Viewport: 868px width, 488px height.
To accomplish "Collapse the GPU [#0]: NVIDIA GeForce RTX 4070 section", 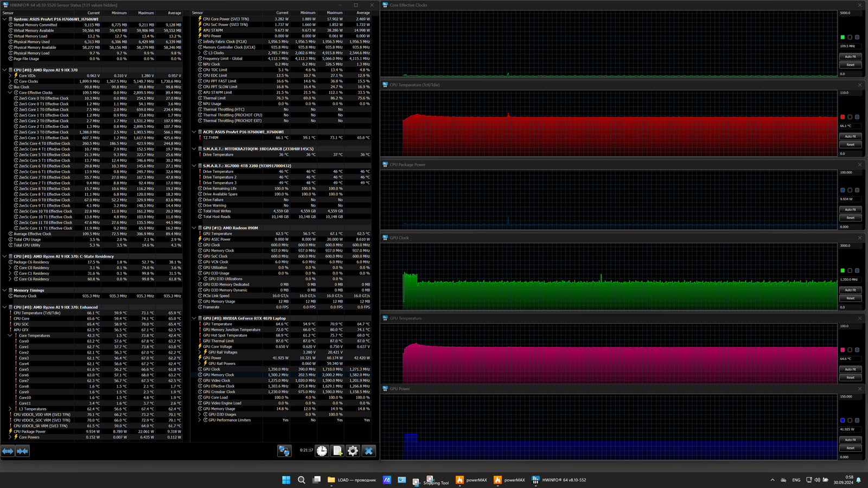I will click(x=194, y=318).
